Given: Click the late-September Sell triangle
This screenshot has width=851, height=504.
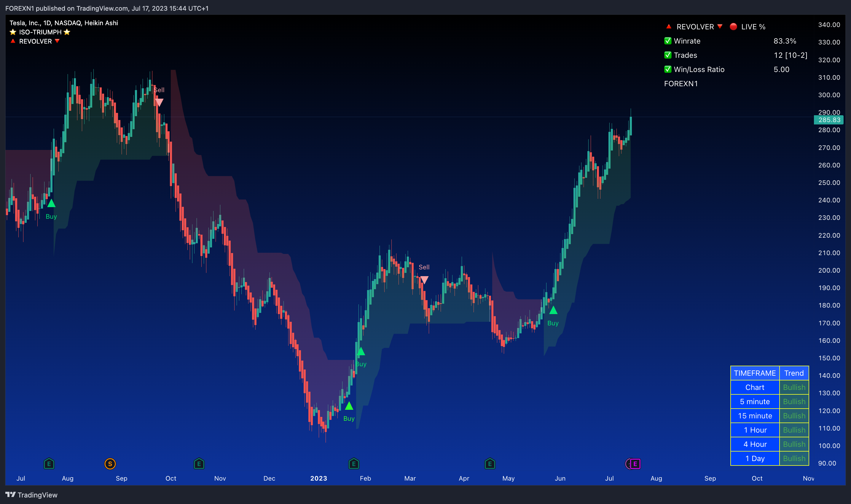Looking at the screenshot, I should coord(159,102).
